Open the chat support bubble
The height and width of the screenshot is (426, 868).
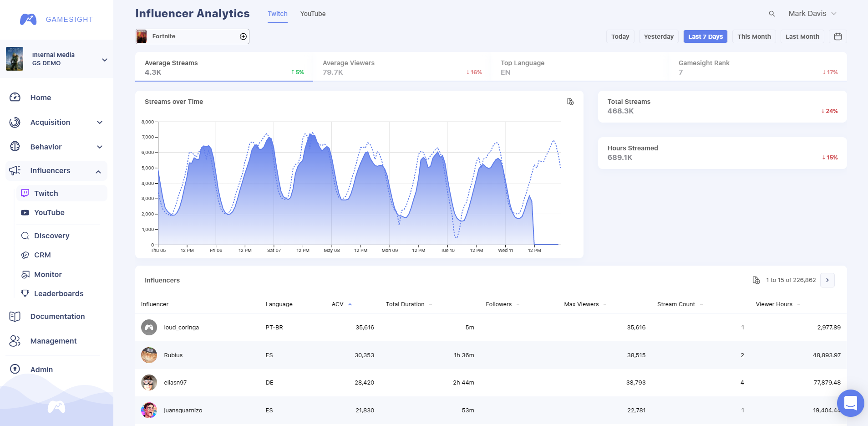[x=850, y=403]
